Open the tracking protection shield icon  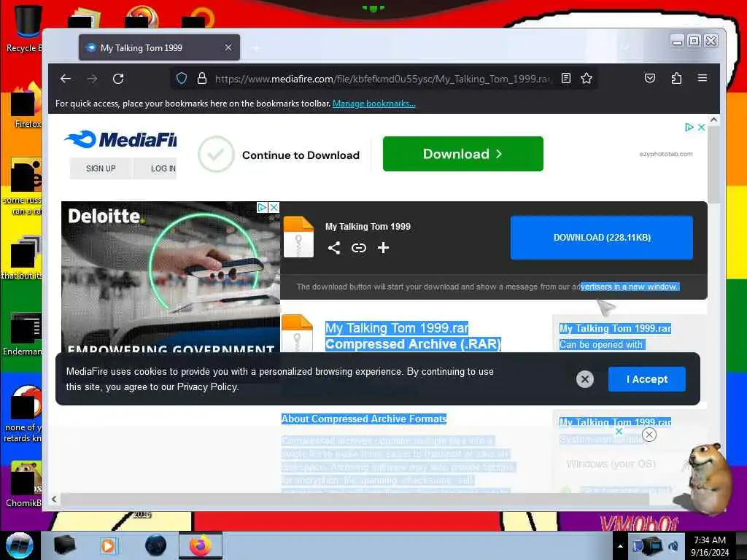point(182,78)
